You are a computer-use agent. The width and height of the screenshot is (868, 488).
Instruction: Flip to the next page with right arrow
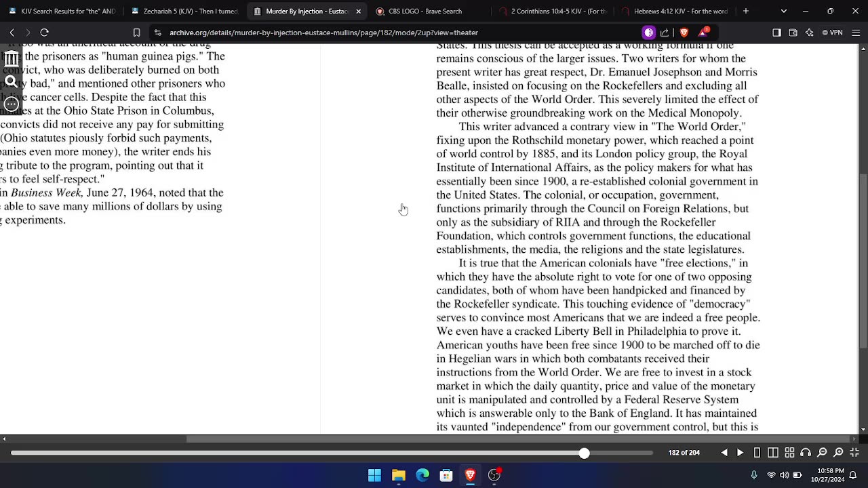741,453
